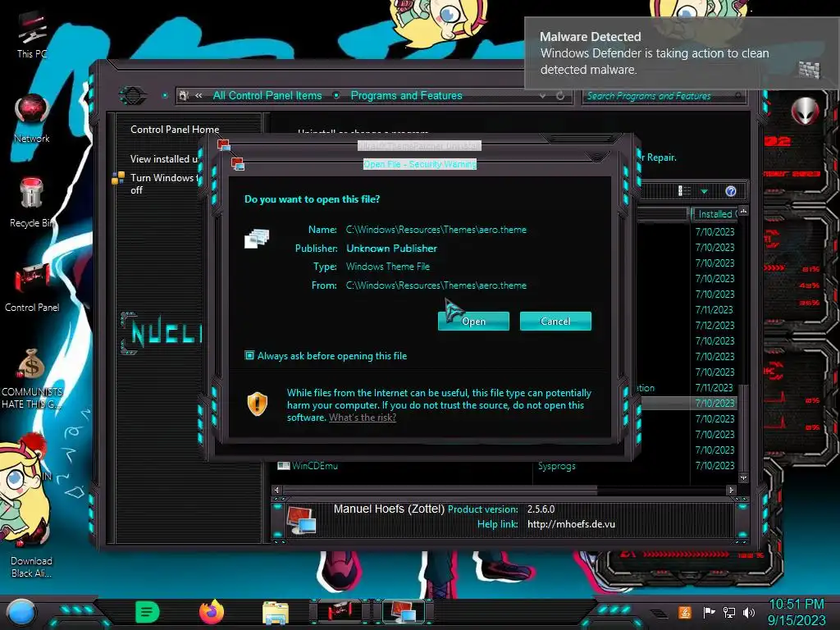Click the Unknown Publisher text in dialog
The width and height of the screenshot is (840, 630).
coord(391,248)
